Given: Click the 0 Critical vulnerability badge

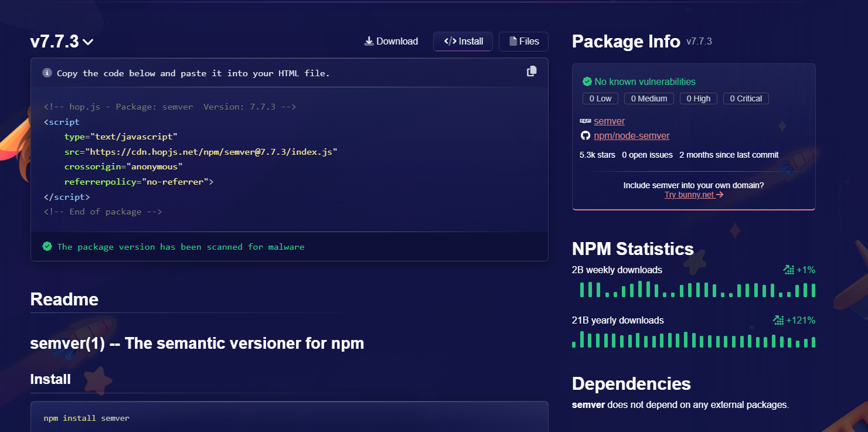Looking at the screenshot, I should 746,98.
